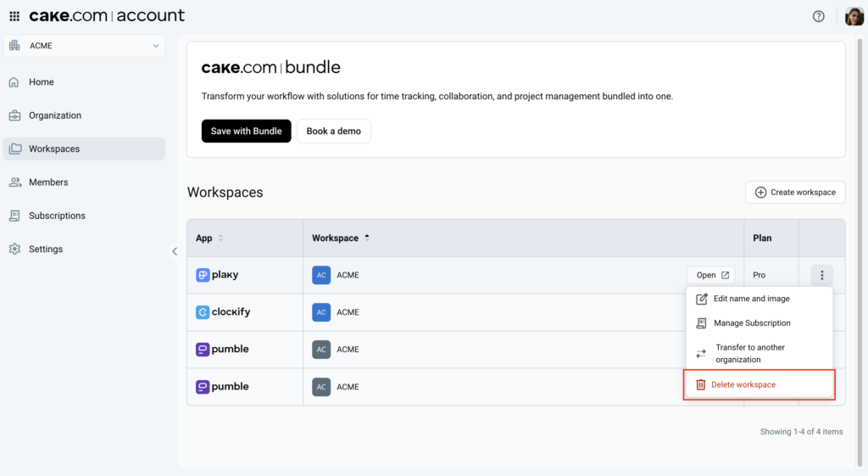Viewport: 868px width, 476px height.
Task: Open Settings in the sidebar
Action: [x=84, y=249]
